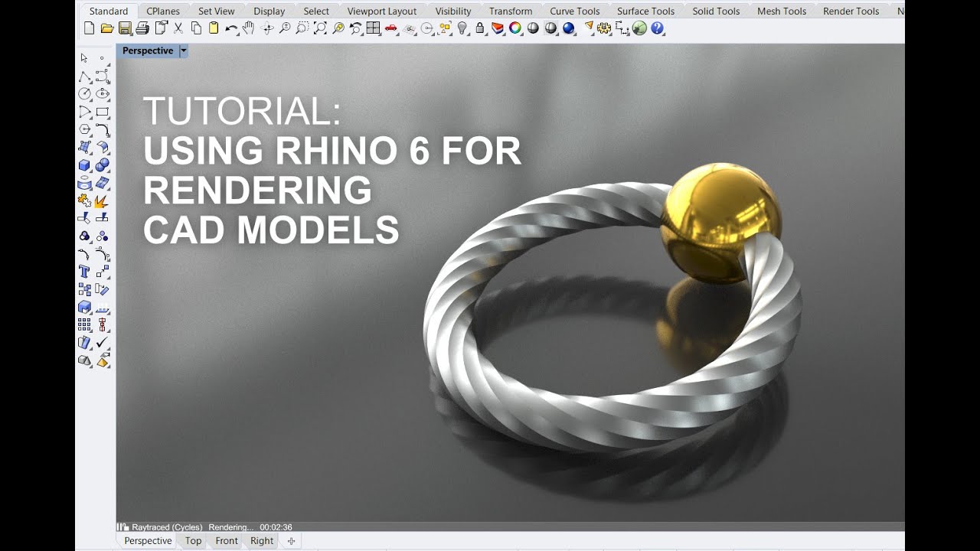This screenshot has width=980, height=551.
Task: Click the Explode icon in left sidebar
Action: [x=103, y=201]
